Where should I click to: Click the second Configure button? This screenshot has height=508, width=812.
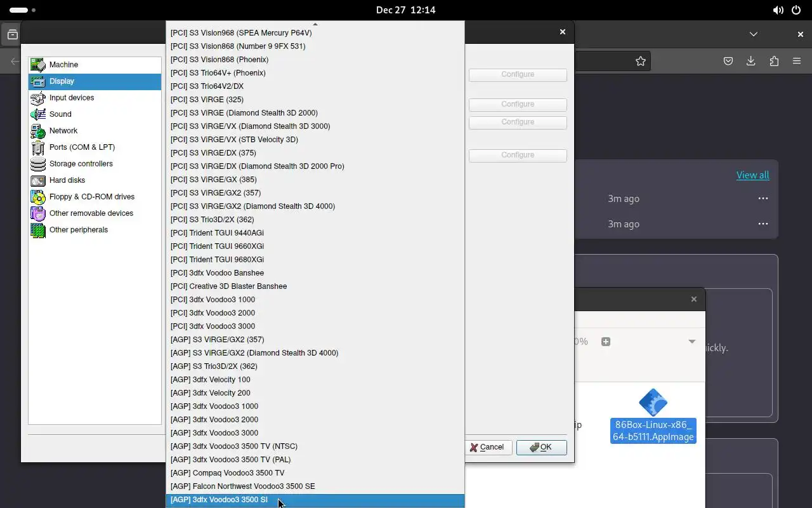[x=518, y=104]
